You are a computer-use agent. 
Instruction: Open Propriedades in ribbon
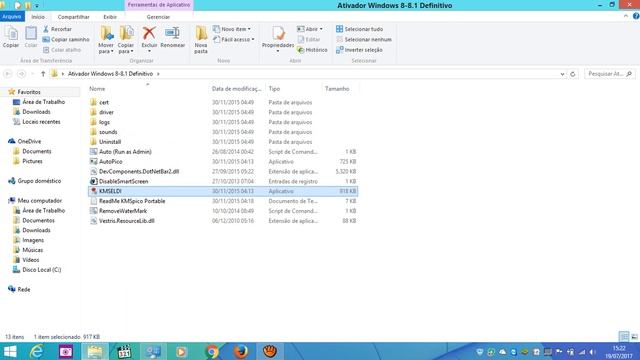pyautogui.click(x=278, y=39)
